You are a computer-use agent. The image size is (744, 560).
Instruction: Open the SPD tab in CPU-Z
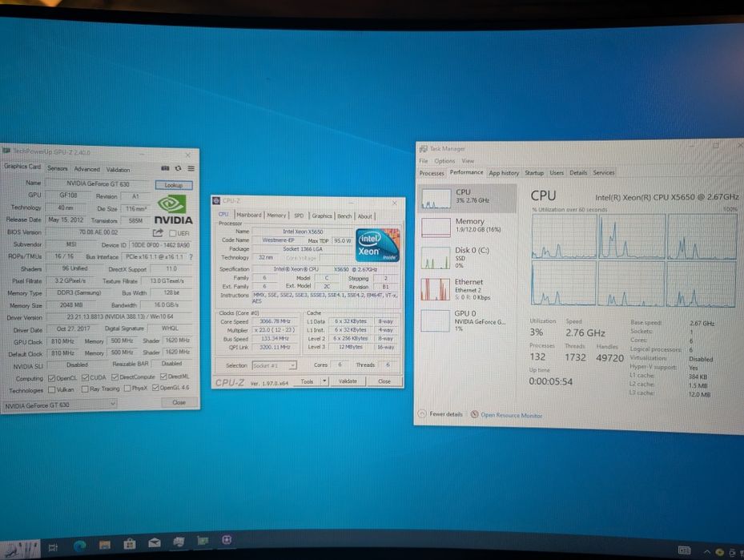tap(299, 216)
